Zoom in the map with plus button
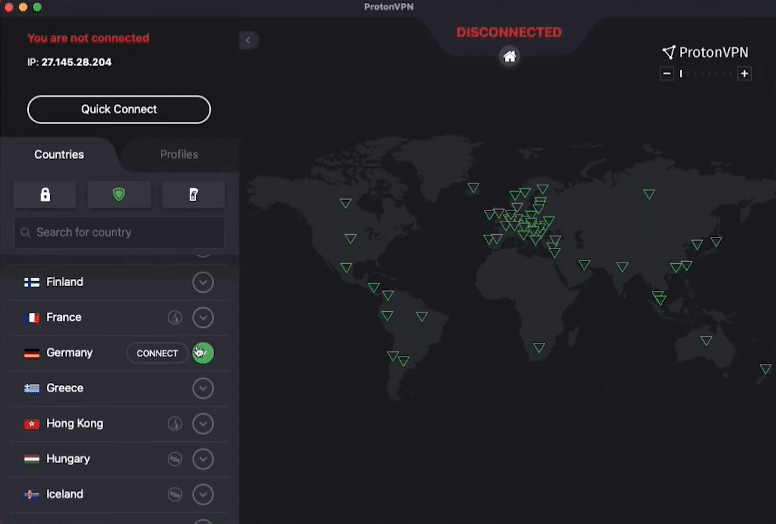 (744, 74)
